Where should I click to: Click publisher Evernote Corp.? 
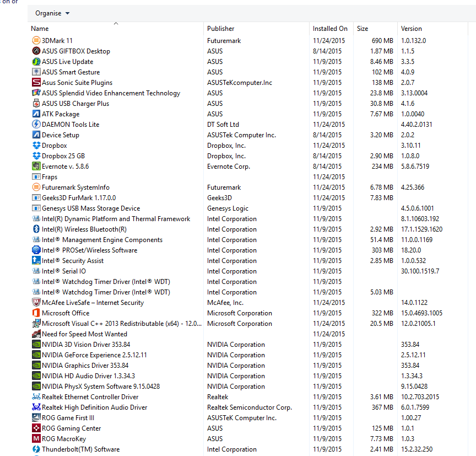(229, 167)
